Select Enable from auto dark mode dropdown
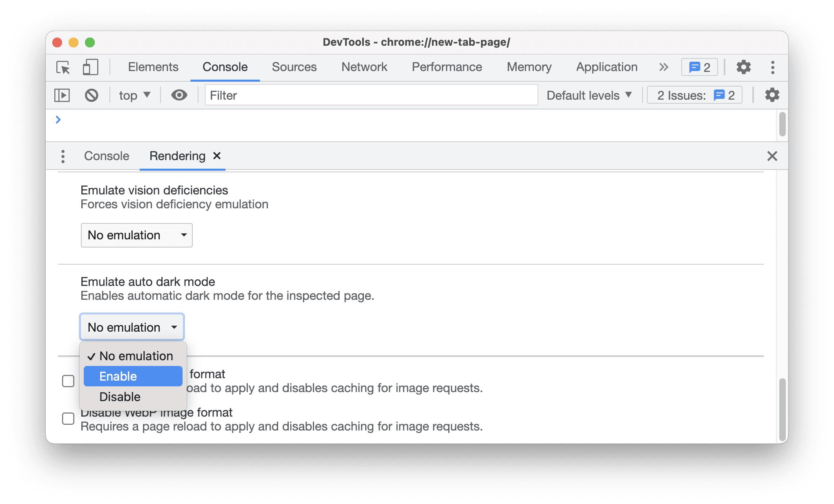This screenshot has width=834, height=504. [x=118, y=375]
